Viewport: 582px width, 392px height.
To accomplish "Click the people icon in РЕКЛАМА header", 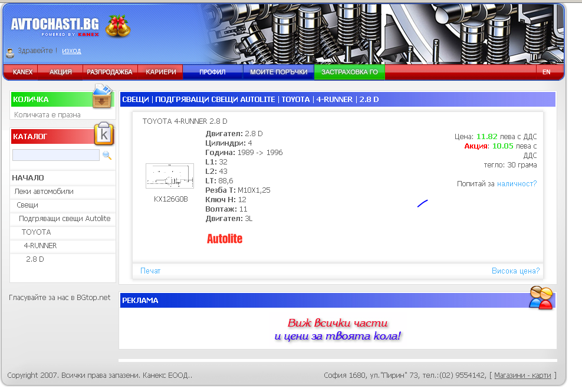I will (541, 298).
